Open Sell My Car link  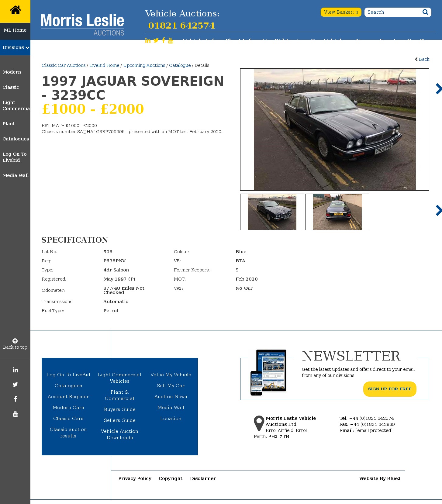[x=171, y=386]
